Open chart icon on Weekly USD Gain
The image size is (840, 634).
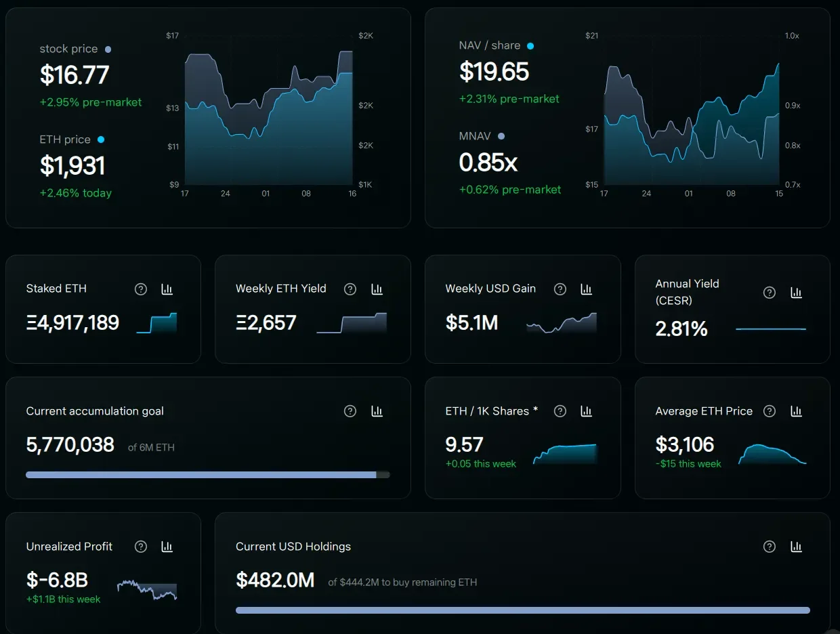tap(587, 289)
